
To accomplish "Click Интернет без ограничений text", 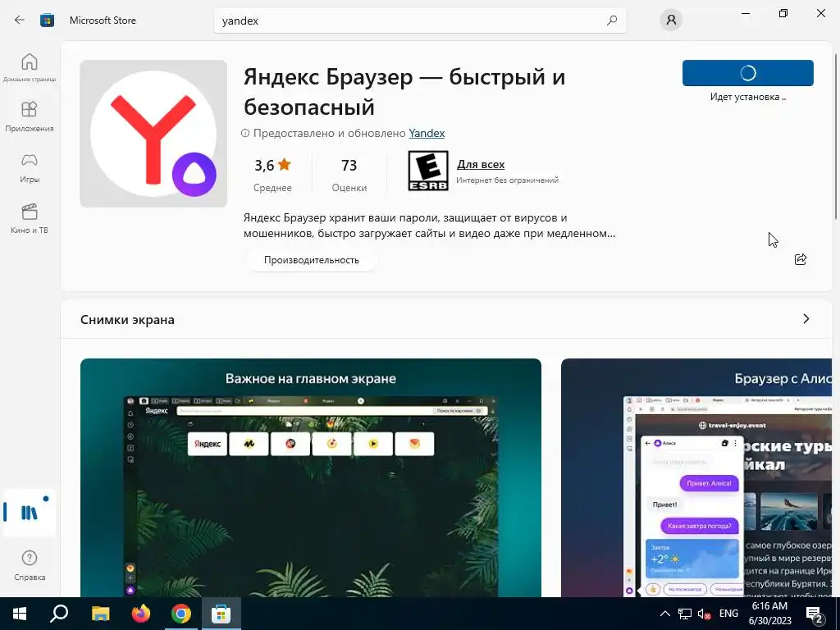I will tap(507, 180).
